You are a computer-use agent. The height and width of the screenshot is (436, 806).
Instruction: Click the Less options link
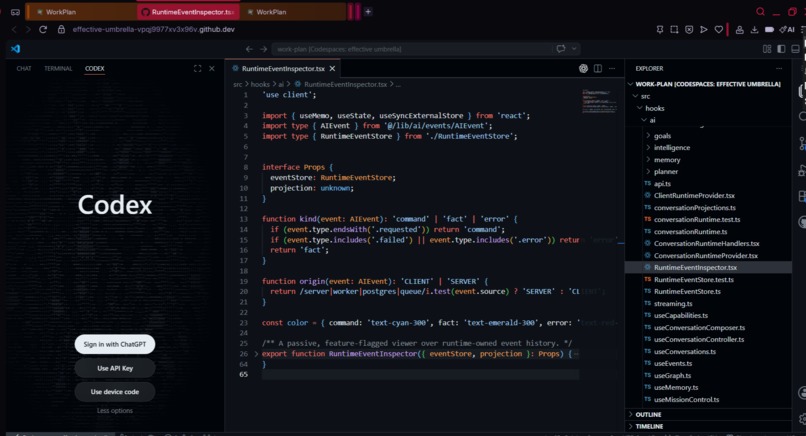point(115,410)
